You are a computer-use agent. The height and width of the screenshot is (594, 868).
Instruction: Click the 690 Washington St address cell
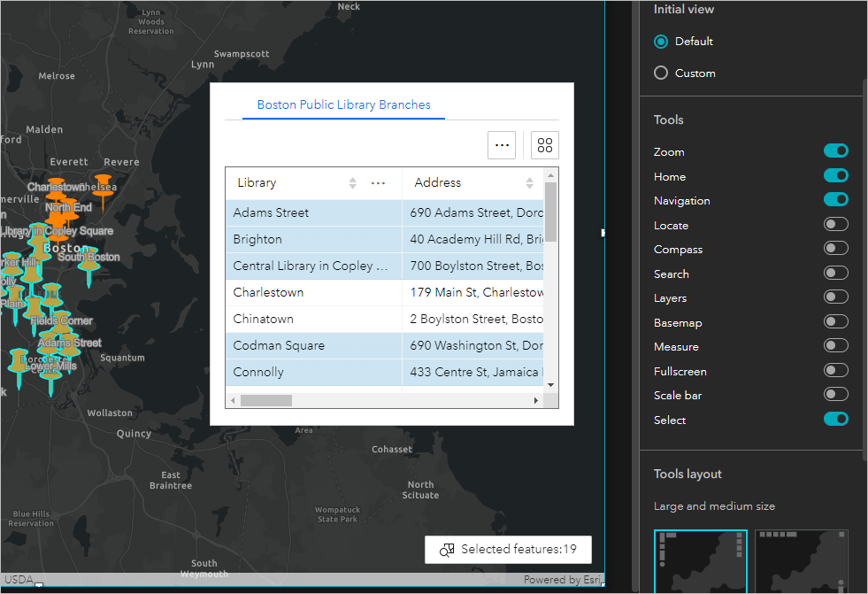[472, 345]
